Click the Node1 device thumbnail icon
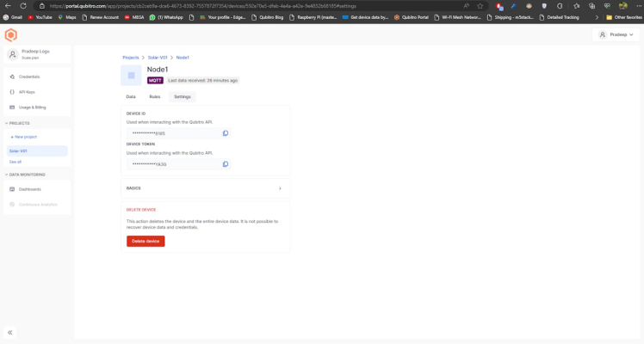The image size is (644, 344). (131, 76)
